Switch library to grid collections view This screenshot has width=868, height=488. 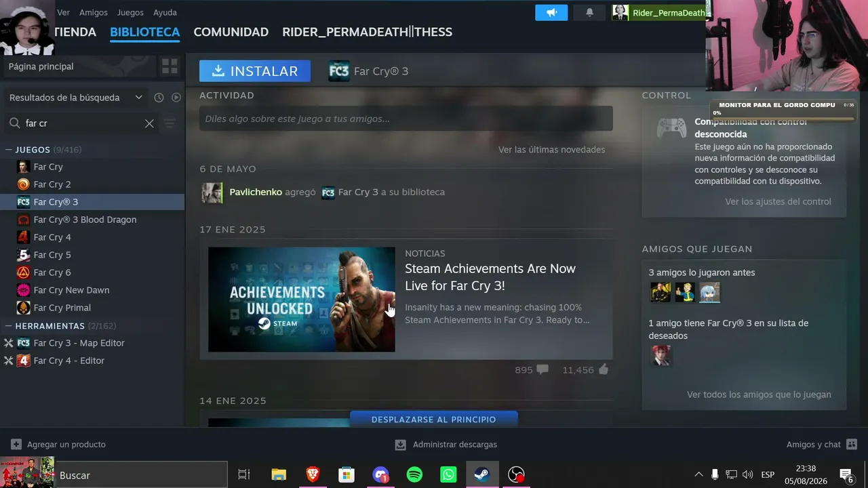(x=170, y=66)
